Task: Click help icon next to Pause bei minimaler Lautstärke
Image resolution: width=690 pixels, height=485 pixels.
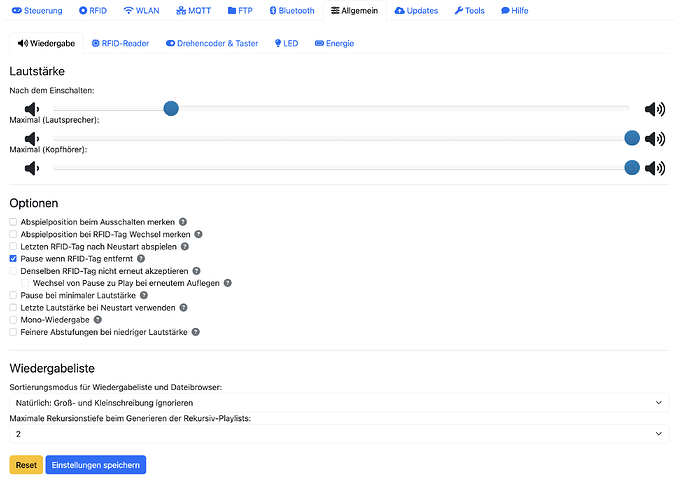Action: pos(144,295)
